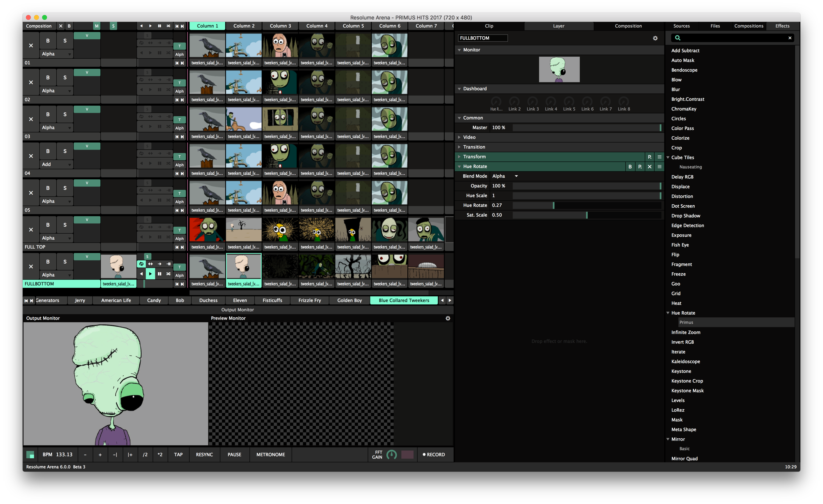Open the Output Monitor settings gear
Screen dimensions: 823x504
[448, 319]
